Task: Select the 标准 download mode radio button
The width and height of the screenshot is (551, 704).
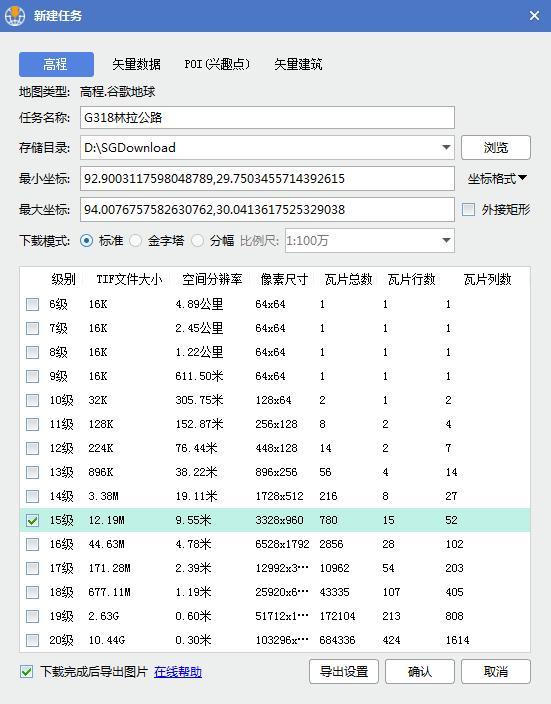Action: (87, 241)
